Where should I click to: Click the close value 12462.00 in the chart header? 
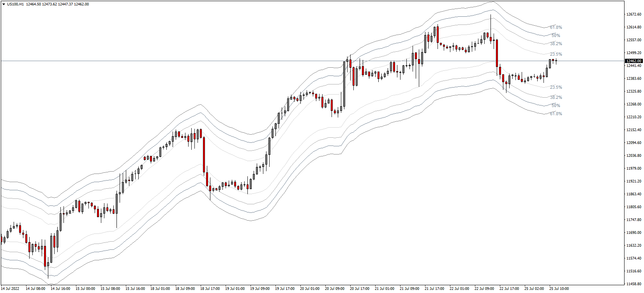81,4
